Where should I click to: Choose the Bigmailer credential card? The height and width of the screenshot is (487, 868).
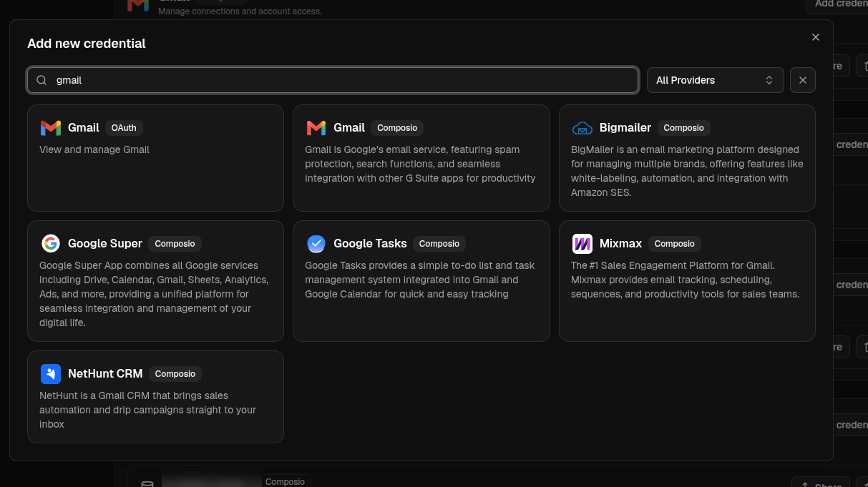(687, 158)
